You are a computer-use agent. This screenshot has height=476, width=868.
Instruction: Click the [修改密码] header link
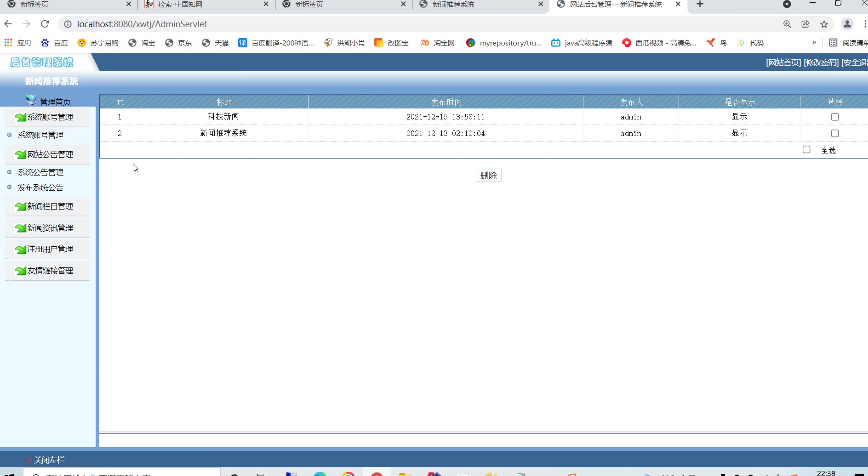[821, 62]
